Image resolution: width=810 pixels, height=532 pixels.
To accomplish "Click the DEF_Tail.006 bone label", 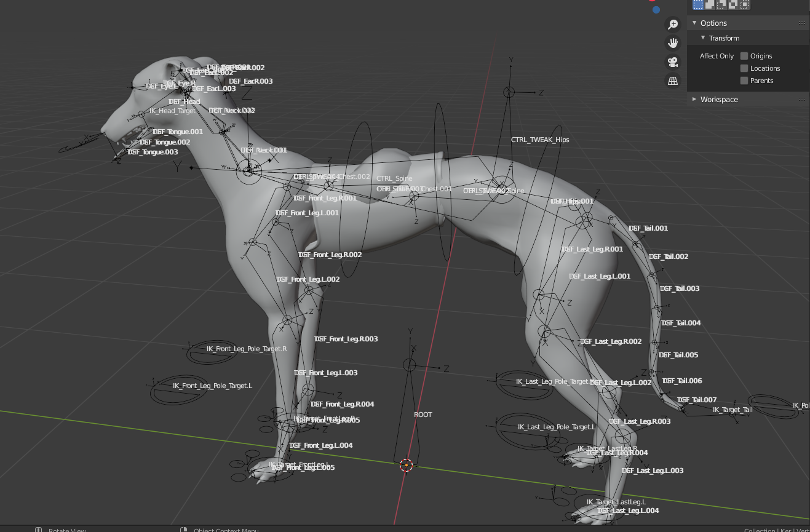I will pyautogui.click(x=682, y=381).
